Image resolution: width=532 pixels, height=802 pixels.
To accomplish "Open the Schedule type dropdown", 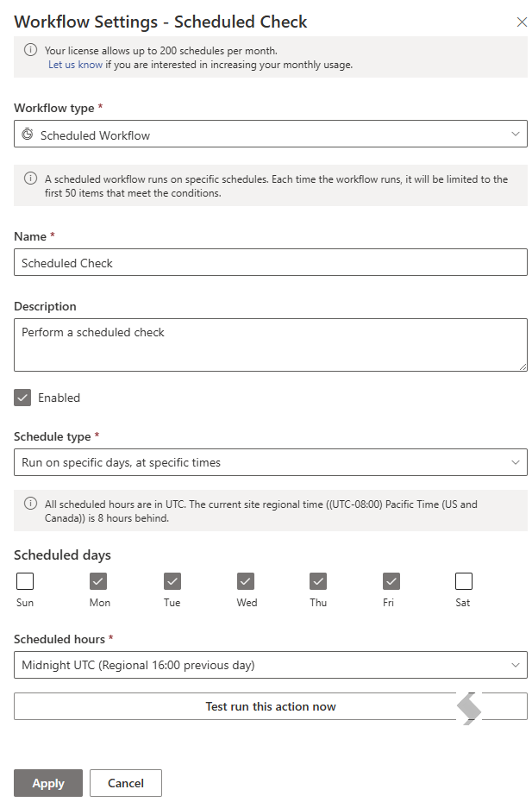I will click(270, 462).
